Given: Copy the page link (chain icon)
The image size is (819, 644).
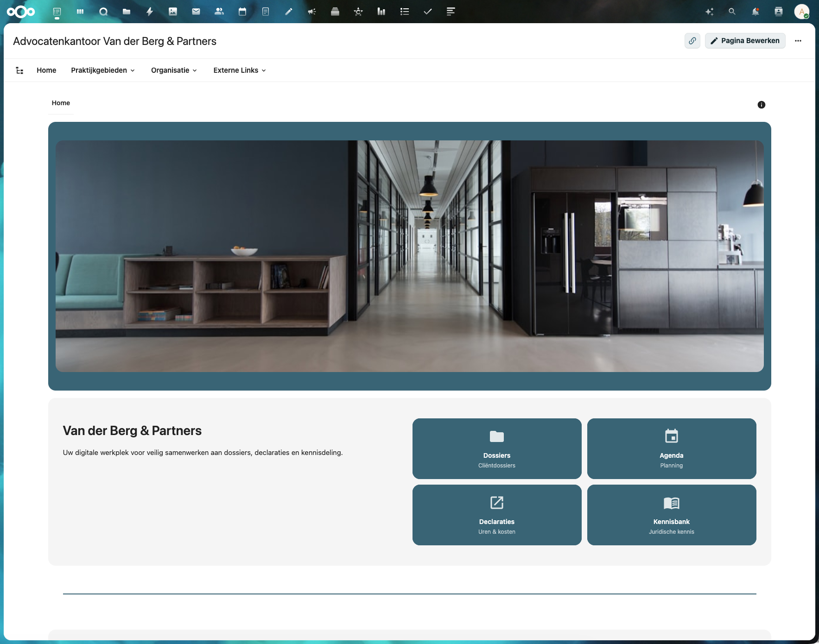Looking at the screenshot, I should pos(692,41).
